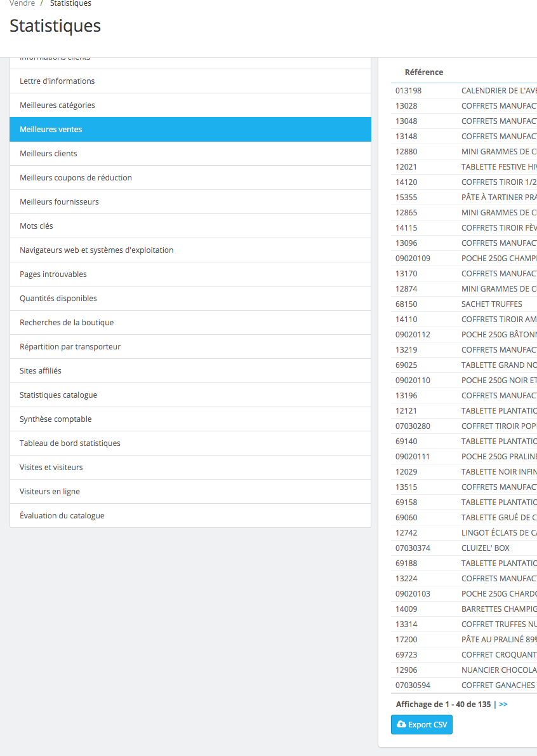Open Lettre d'informations statistics
Screen dimensions: 537x756
coord(190,81)
